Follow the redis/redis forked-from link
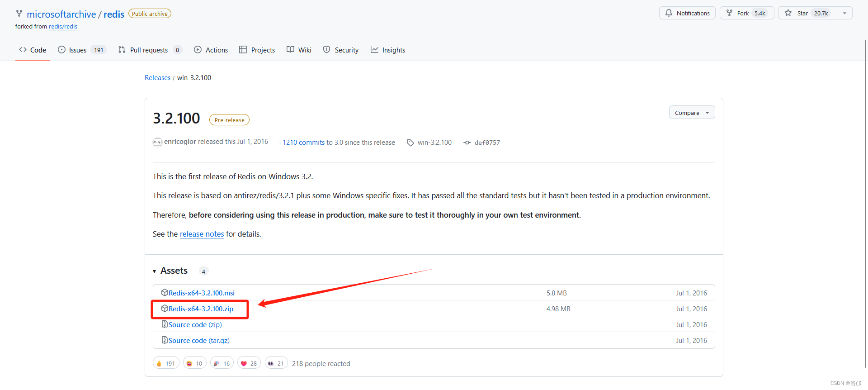868x390 pixels. (63, 26)
